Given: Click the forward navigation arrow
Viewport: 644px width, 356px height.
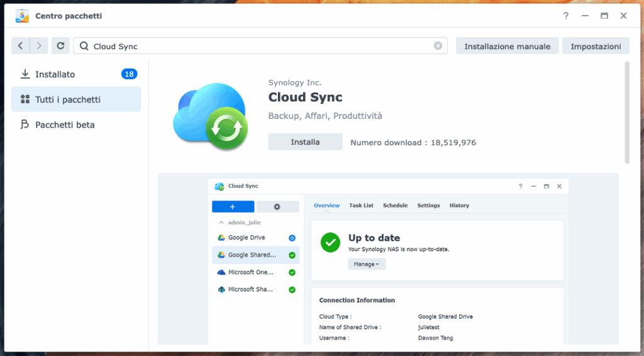Looking at the screenshot, I should pos(39,46).
